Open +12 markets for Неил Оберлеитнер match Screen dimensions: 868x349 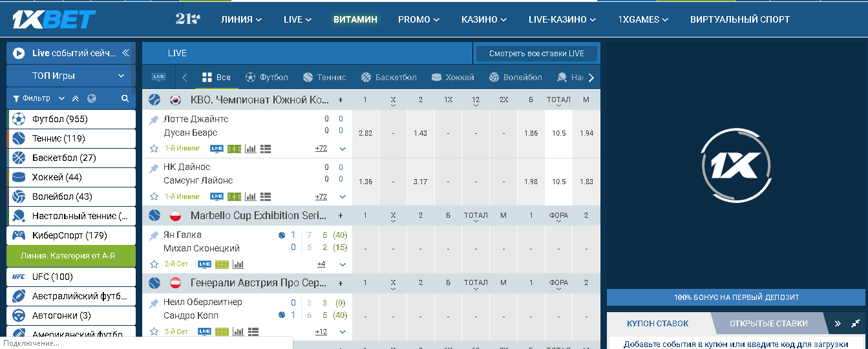[321, 332]
